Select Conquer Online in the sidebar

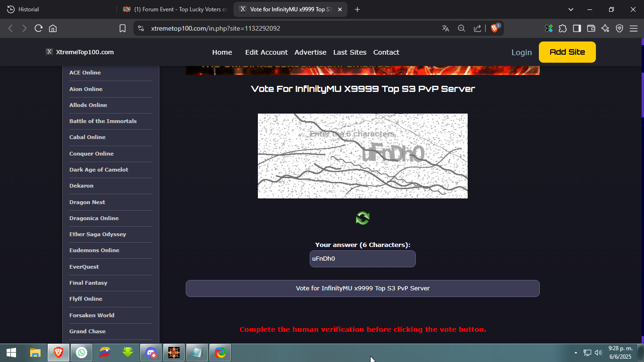pyautogui.click(x=91, y=154)
